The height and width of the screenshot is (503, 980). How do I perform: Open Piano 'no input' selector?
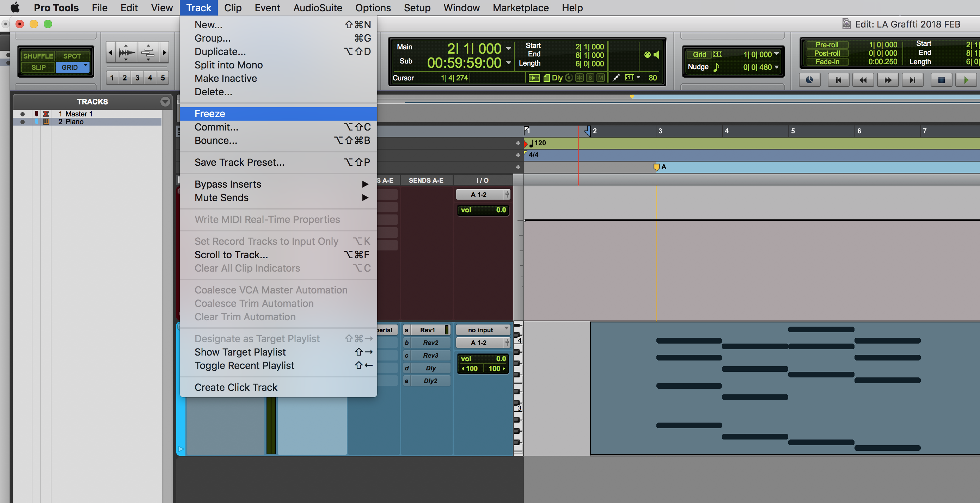[483, 330]
